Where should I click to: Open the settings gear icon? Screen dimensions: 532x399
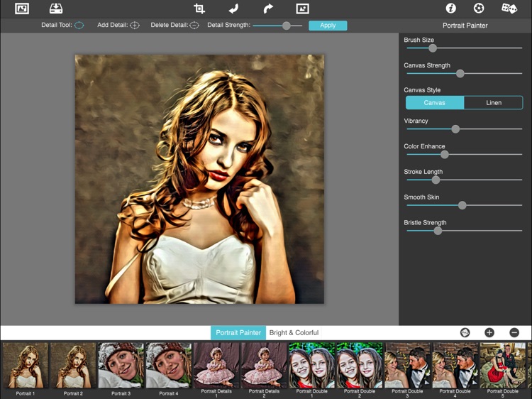coord(479,8)
